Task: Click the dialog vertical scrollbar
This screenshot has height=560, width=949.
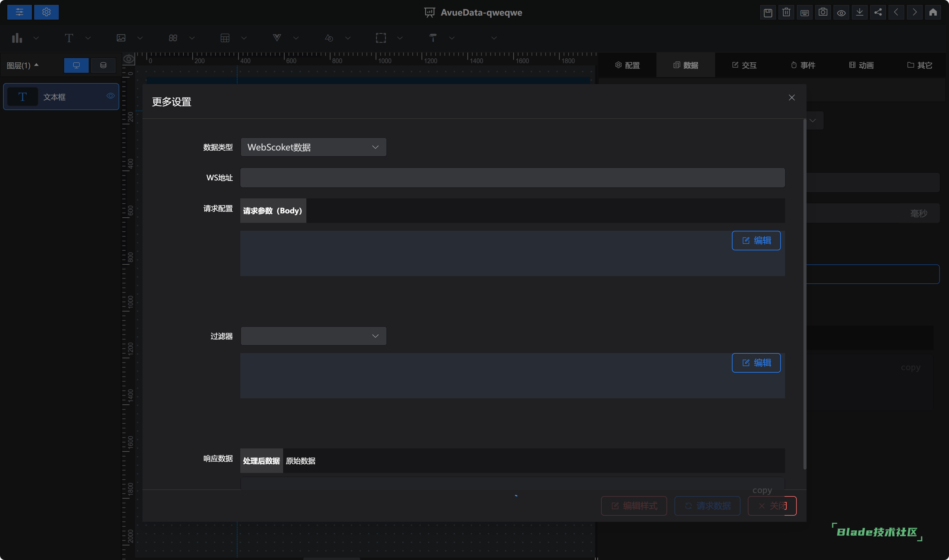Action: pyautogui.click(x=804, y=294)
